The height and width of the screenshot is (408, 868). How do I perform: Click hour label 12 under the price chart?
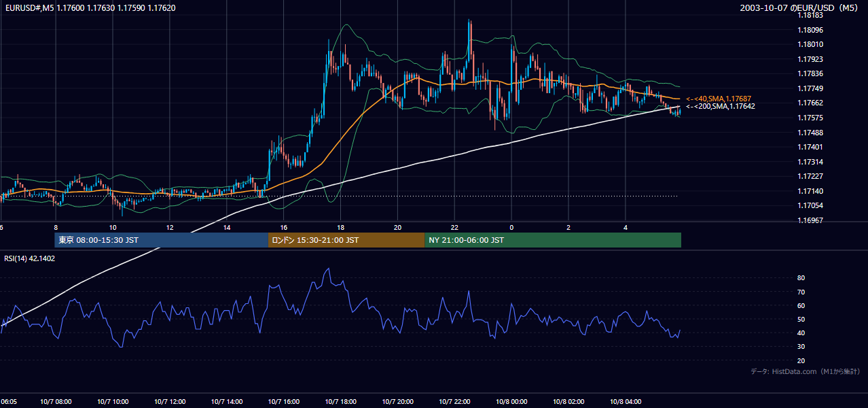click(x=170, y=228)
